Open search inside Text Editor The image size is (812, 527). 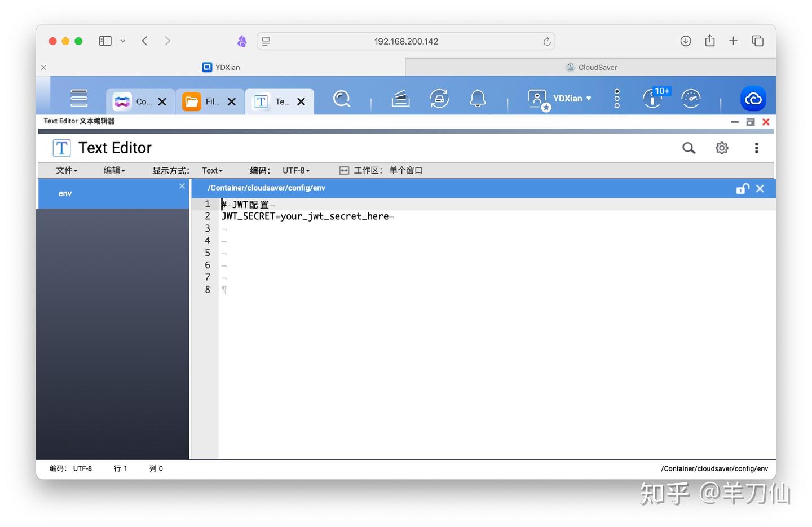(689, 148)
